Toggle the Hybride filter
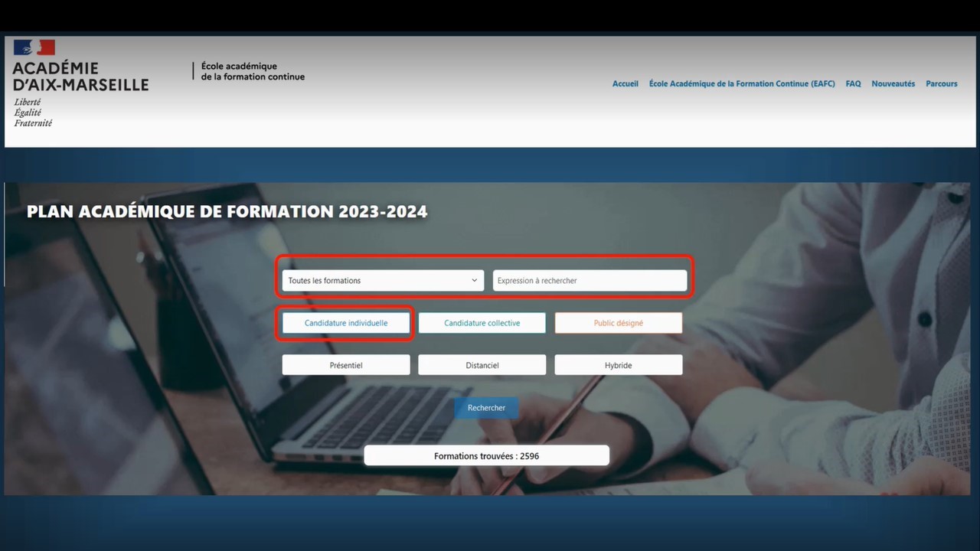Screen dimensions: 980x551 pos(619,365)
